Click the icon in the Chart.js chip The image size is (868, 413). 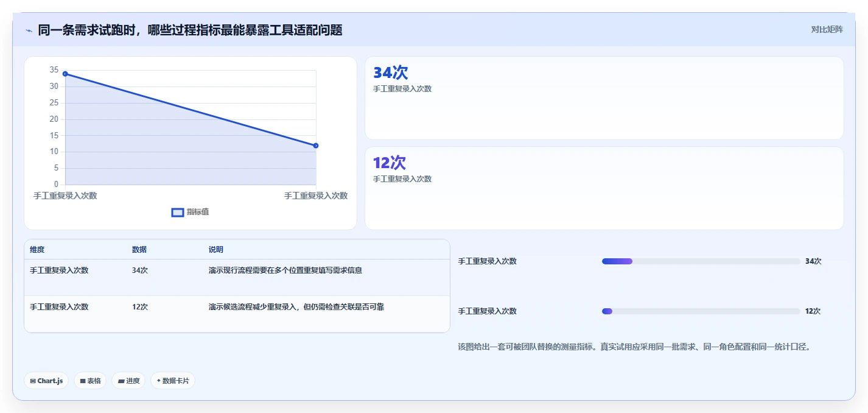(x=33, y=381)
